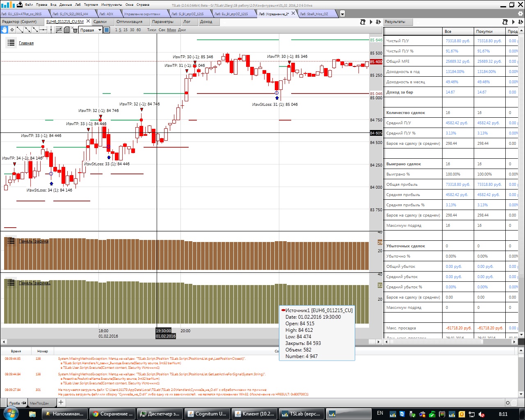Open the Chrome Сохранение taskbar window
The image size is (525, 420).
coord(113,414)
